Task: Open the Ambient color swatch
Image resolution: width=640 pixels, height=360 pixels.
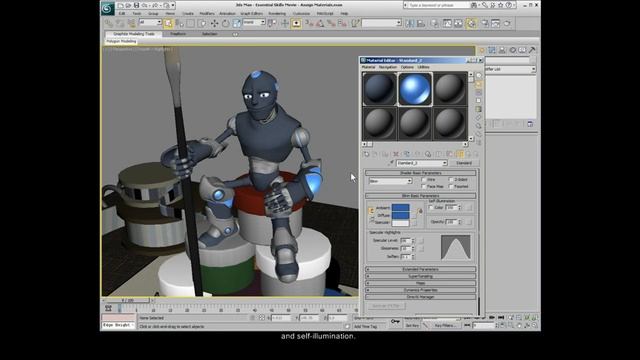Action: tap(400, 208)
